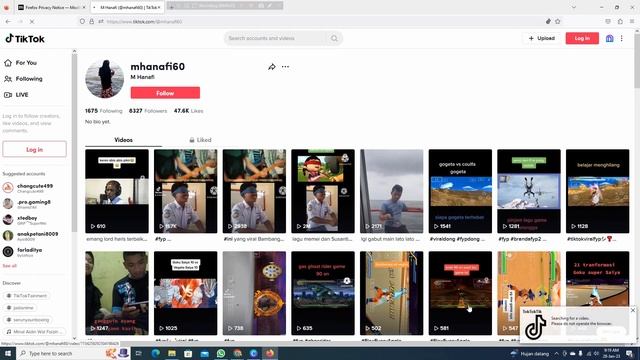The height and width of the screenshot is (360, 640).
Task: Open Microsoft Store from taskbar
Action: pos(188,353)
